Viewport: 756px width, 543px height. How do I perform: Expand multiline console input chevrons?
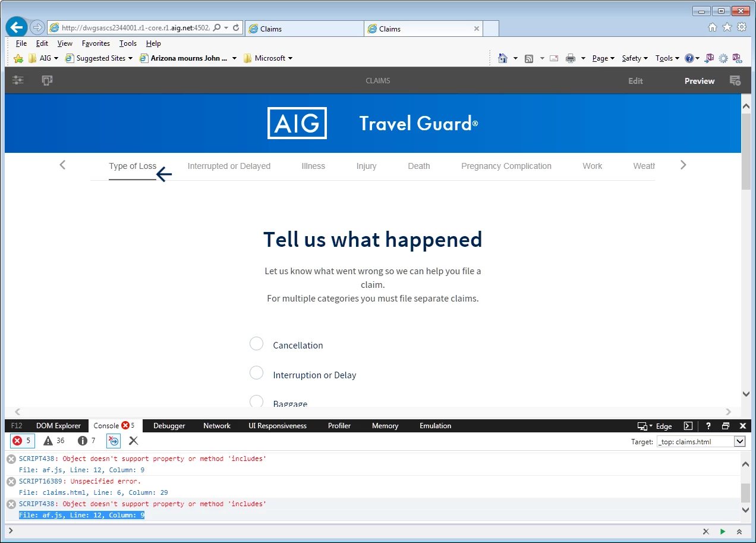739,532
